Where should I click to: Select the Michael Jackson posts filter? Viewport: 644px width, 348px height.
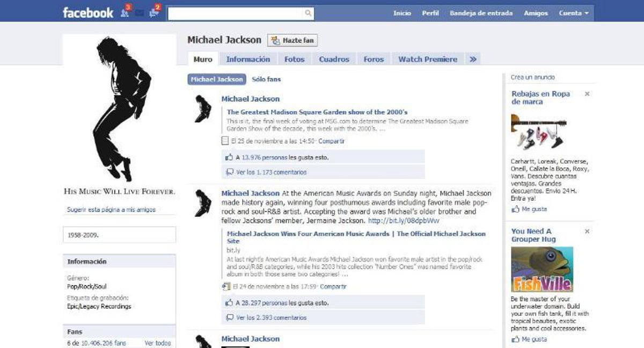[x=217, y=79]
